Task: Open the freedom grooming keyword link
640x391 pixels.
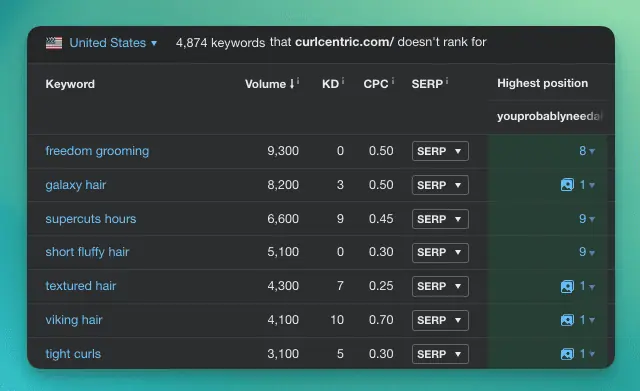Action: point(97,151)
